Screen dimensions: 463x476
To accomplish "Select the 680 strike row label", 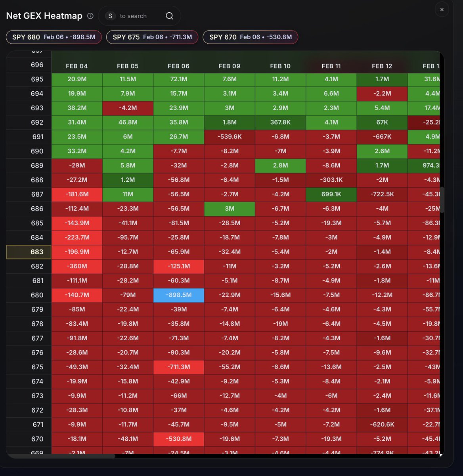I will point(29,295).
